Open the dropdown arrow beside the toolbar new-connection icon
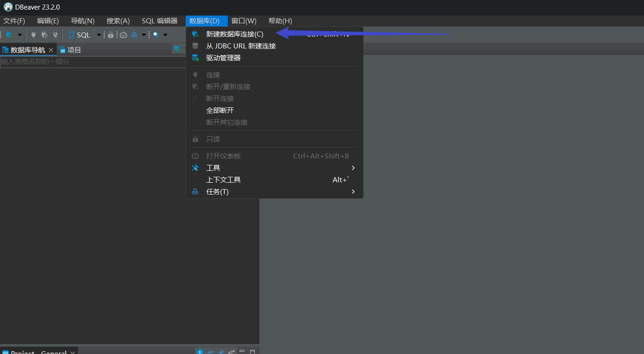This screenshot has width=644, height=354. click(20, 35)
